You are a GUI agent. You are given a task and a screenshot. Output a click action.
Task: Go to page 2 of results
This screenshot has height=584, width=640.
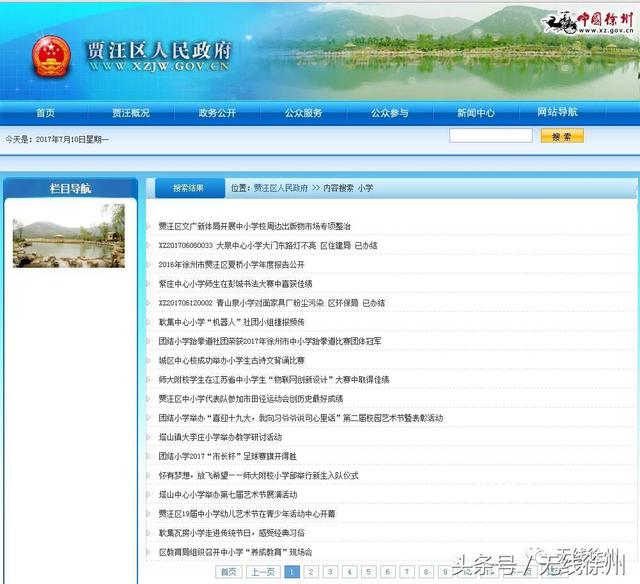[x=311, y=572]
